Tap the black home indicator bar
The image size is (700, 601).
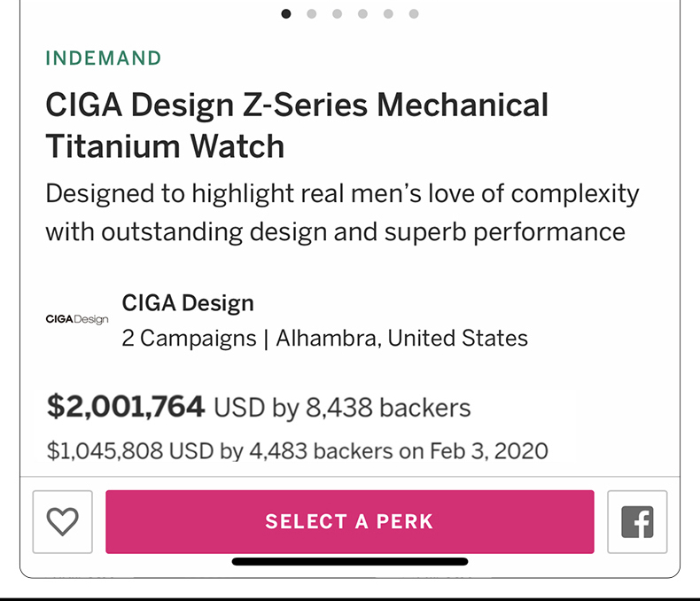click(350, 561)
